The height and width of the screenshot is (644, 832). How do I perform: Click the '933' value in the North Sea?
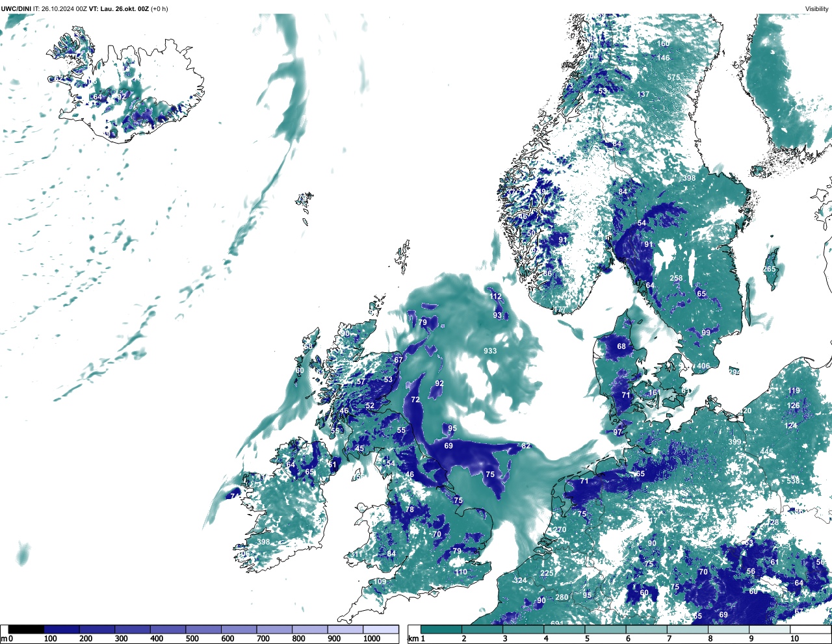pyautogui.click(x=490, y=351)
